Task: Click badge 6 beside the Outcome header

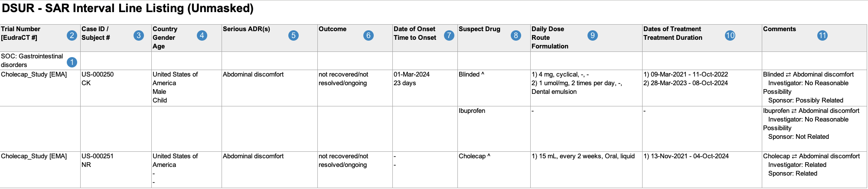Action: (x=369, y=35)
